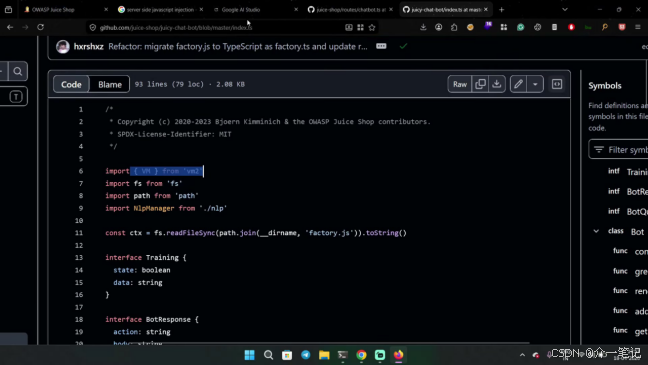Collapse the class Bot symbol tree

click(596, 231)
